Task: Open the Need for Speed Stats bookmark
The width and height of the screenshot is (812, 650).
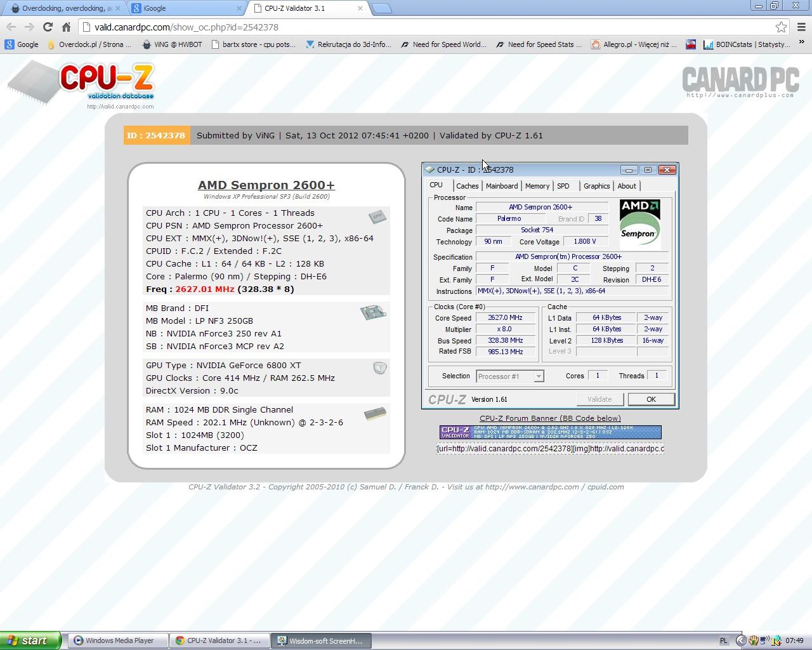Action: [x=539, y=44]
